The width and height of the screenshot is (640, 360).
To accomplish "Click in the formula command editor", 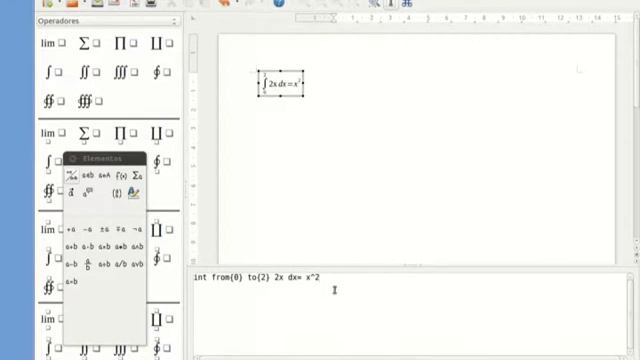I will pos(409,313).
